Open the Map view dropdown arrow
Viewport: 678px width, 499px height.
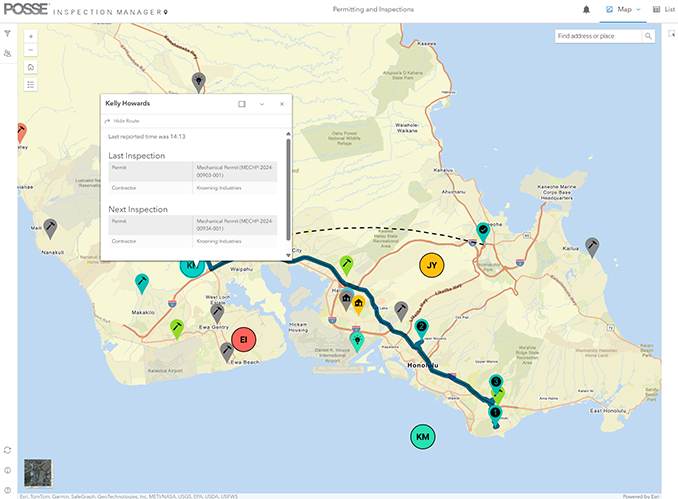tap(638, 9)
